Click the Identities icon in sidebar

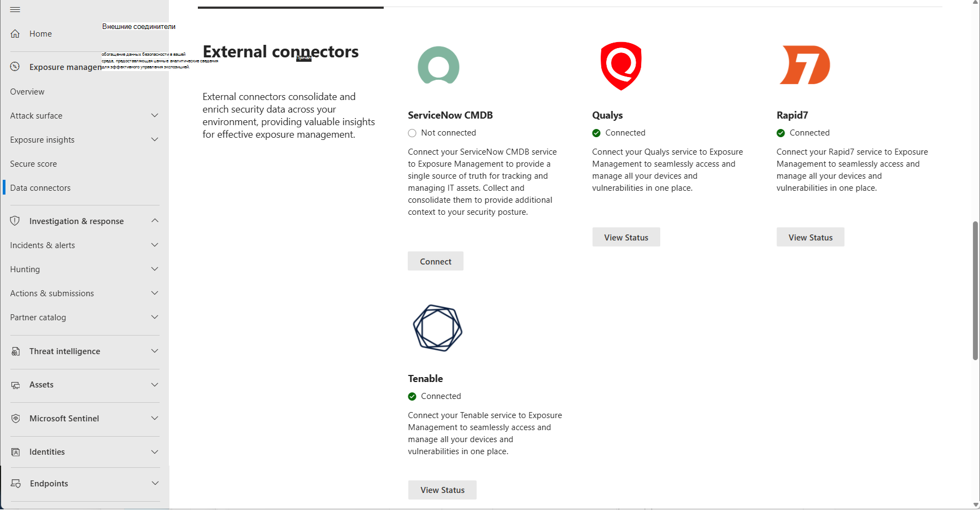pyautogui.click(x=16, y=452)
